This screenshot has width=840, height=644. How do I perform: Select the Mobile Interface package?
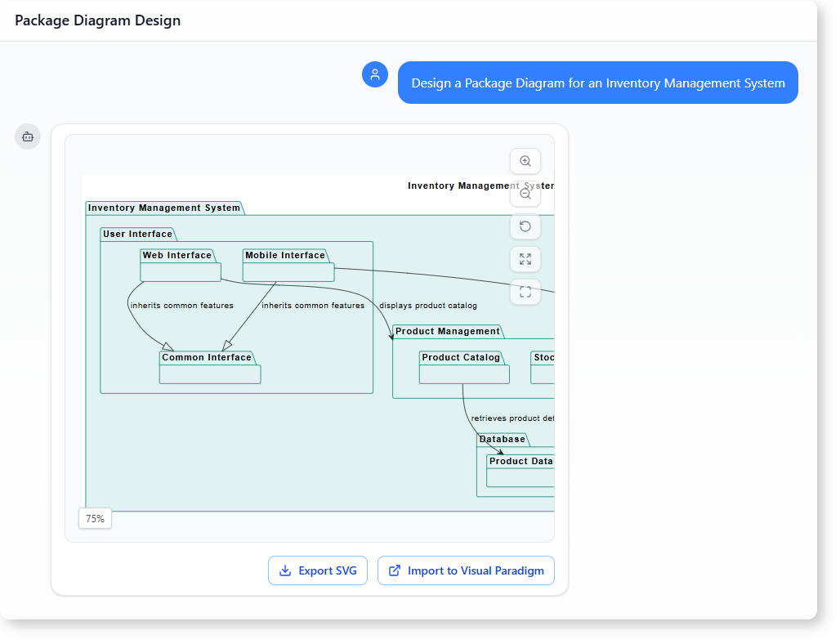[288, 272]
